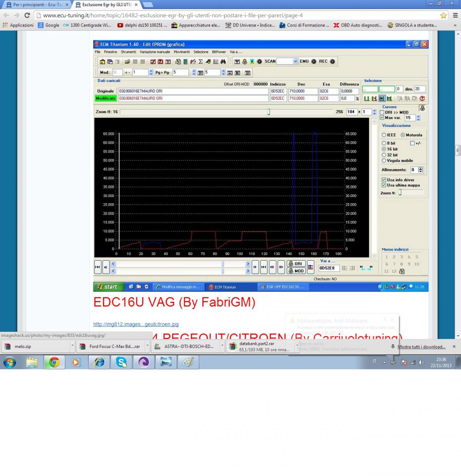Click the zoom multiplier spinner next to x 1
Screen dimensions: 461x476
tap(375, 112)
